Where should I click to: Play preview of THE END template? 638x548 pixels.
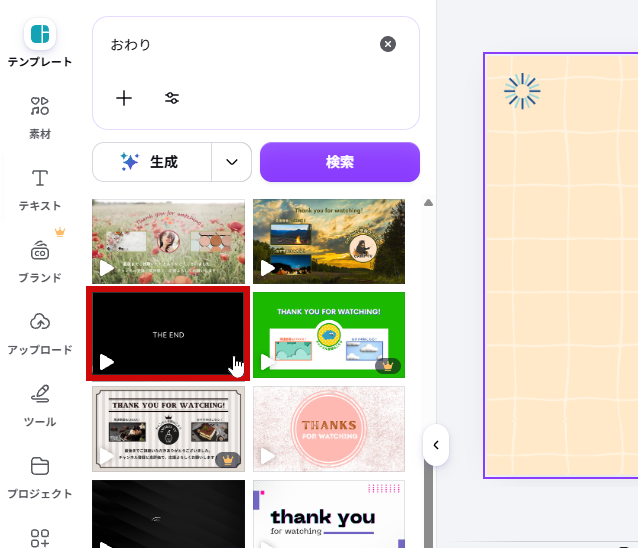(107, 362)
